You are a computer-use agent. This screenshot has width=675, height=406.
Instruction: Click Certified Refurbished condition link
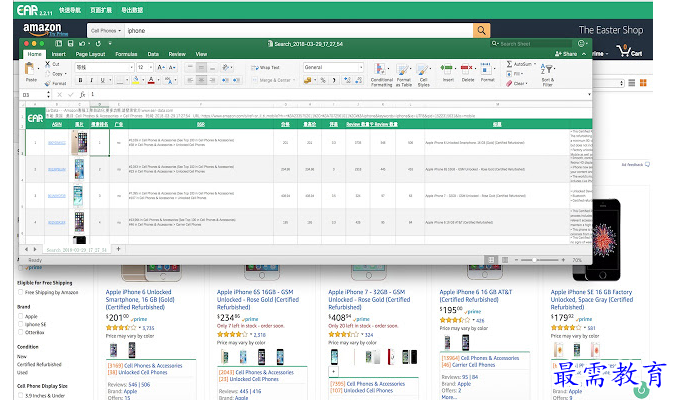[x=39, y=364]
